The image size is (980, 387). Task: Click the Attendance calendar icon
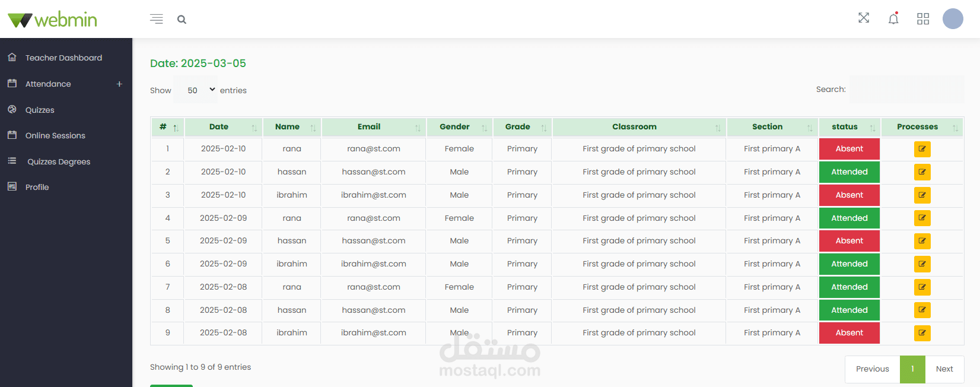(12, 83)
